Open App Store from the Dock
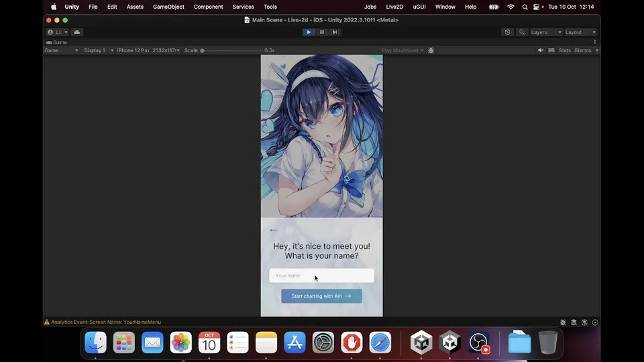The height and width of the screenshot is (362, 644). point(294,343)
